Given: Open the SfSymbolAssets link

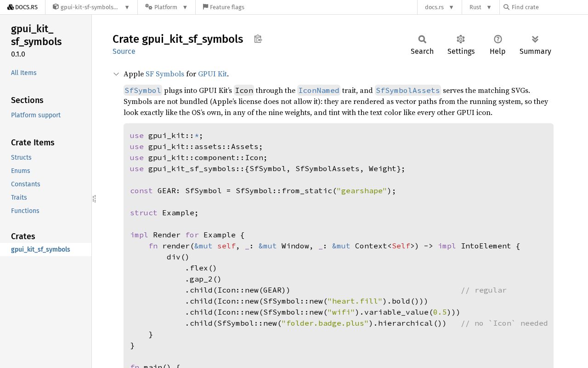Looking at the screenshot, I should (x=408, y=91).
